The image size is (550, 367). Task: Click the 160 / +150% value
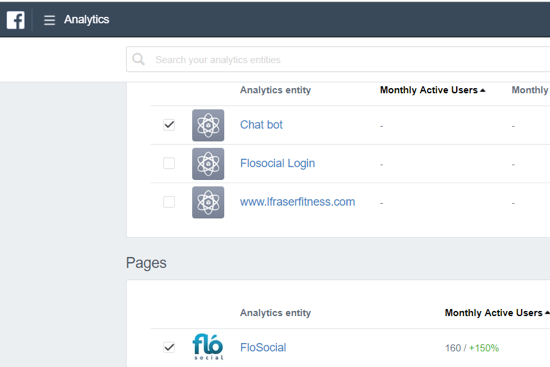472,348
